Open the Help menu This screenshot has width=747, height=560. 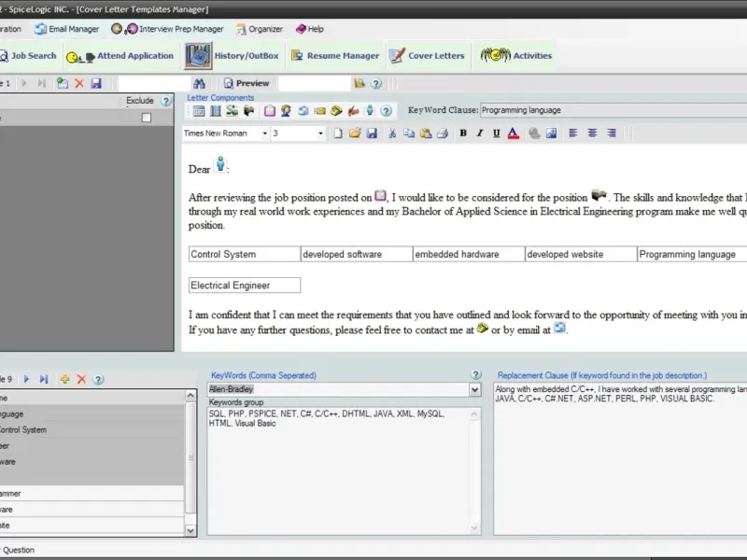(x=310, y=29)
